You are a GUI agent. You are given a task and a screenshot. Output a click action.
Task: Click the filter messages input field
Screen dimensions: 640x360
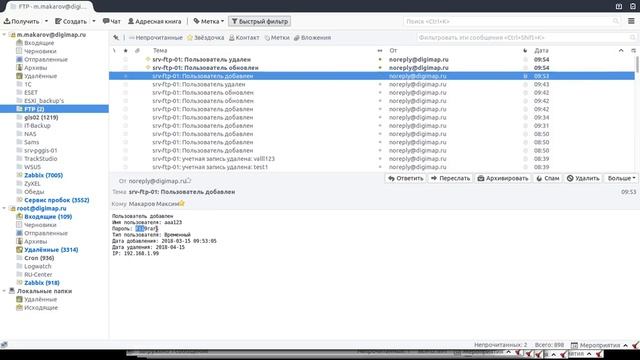(x=527, y=38)
